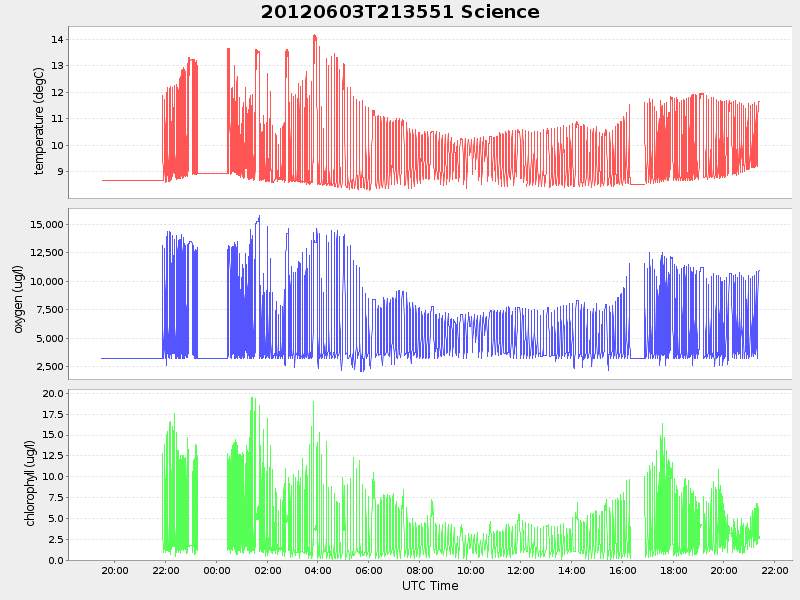Click the UTC Time axis label
Image resolution: width=800 pixels, height=600 pixels.
430,586
